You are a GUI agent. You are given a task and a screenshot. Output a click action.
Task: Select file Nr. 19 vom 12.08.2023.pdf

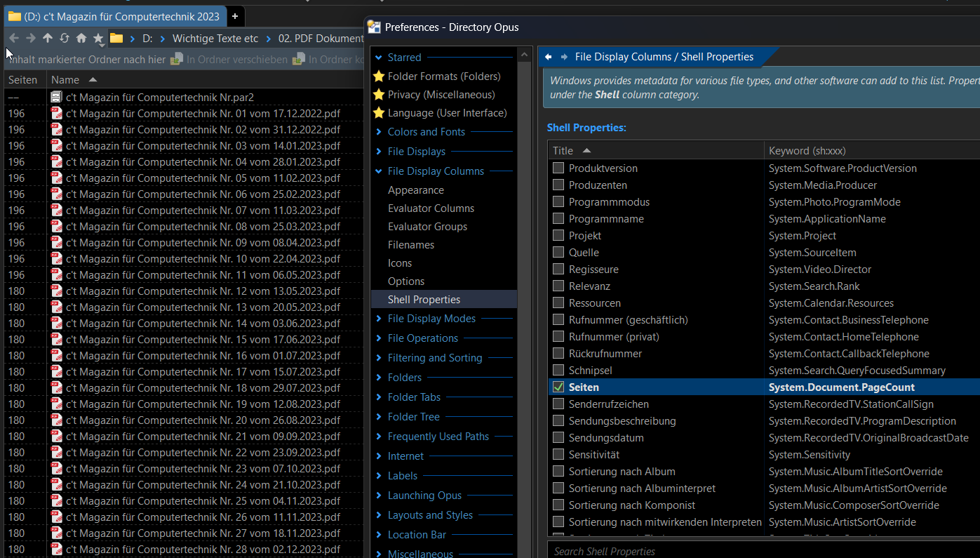[x=203, y=404]
